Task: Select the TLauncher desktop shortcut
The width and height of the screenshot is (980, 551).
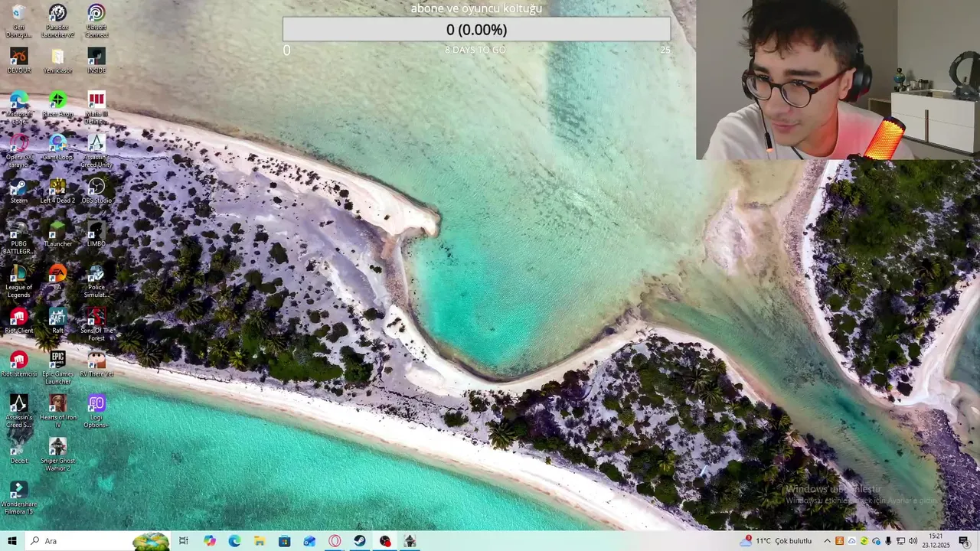Action: 57,234
